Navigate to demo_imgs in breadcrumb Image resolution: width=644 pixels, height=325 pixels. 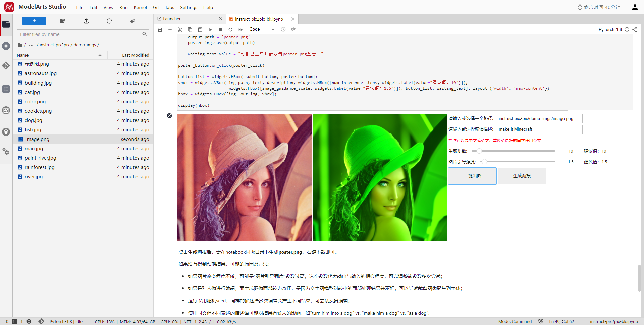coord(85,45)
